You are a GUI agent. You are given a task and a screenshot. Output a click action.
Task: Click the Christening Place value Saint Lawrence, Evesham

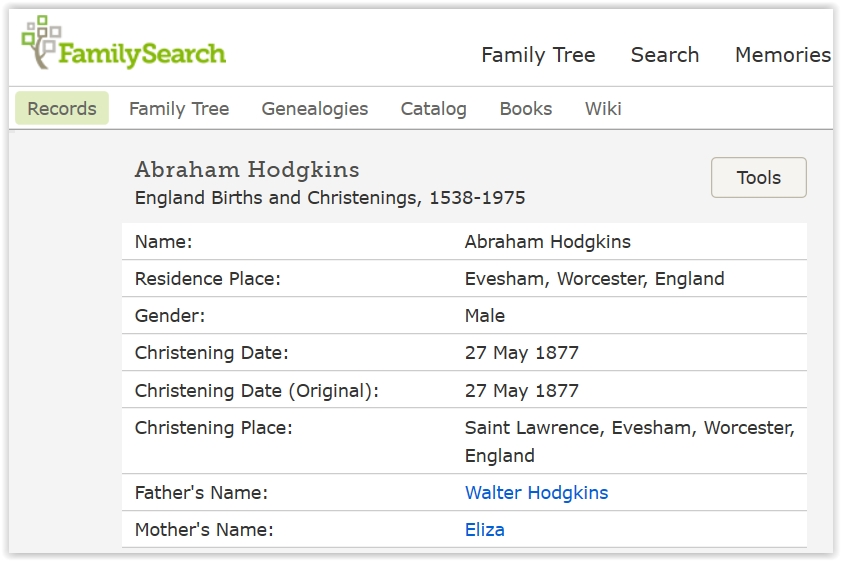(629, 428)
